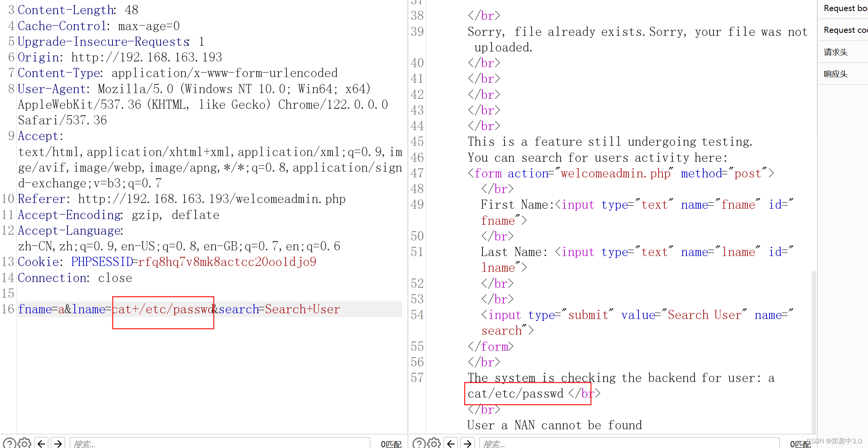Click the request search input field
The width and height of the screenshot is (868, 448).
(x=220, y=443)
